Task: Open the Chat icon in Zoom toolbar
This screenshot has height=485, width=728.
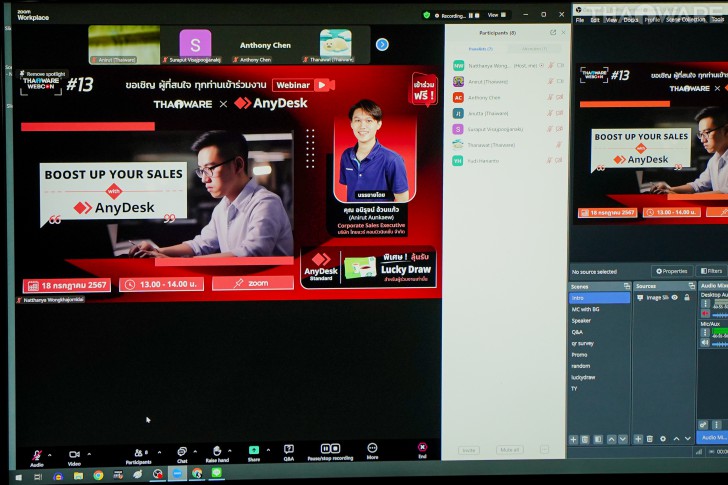Action: click(182, 452)
